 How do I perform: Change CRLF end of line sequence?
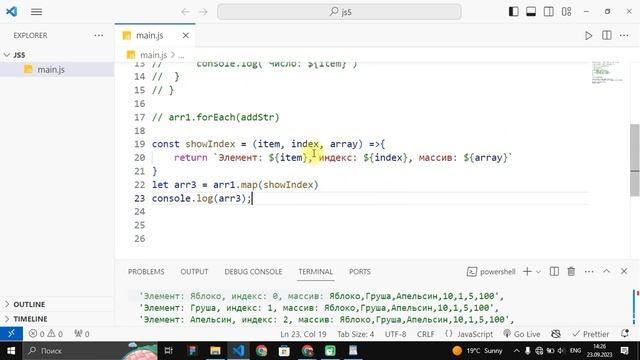425,334
